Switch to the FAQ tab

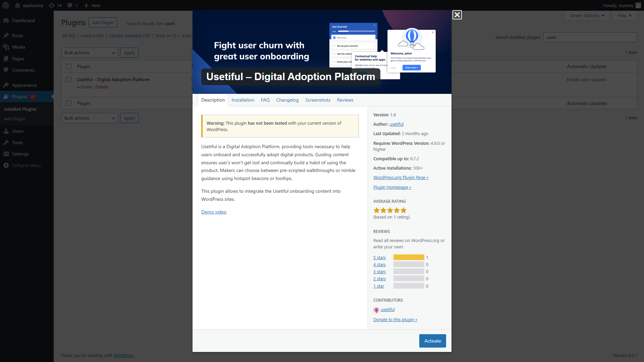[x=265, y=100]
